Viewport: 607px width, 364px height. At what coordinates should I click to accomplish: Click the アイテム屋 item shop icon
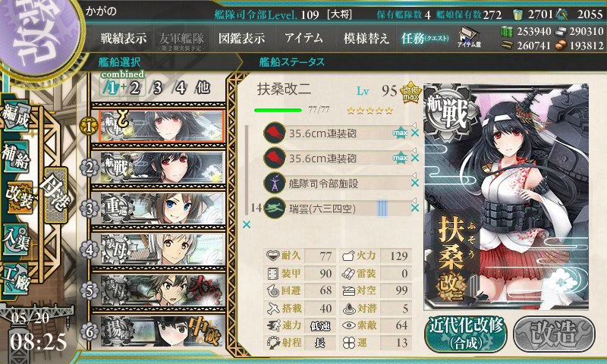coord(469,37)
